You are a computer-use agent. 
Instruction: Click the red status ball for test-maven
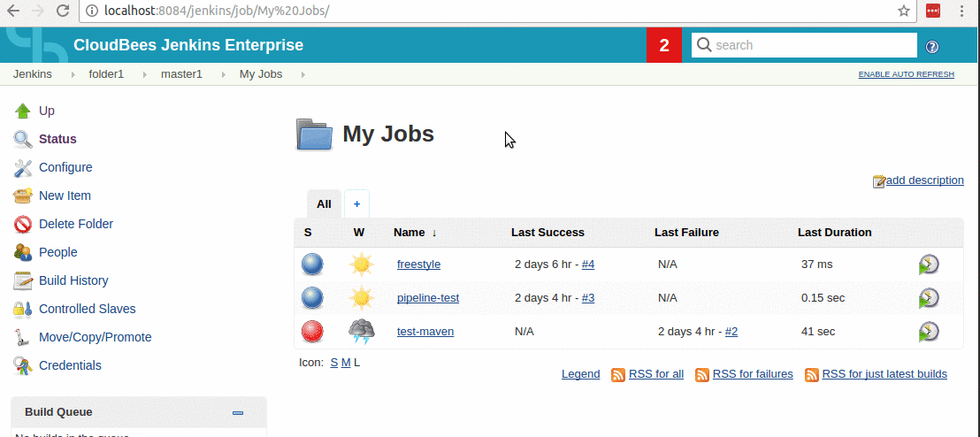[312, 332]
